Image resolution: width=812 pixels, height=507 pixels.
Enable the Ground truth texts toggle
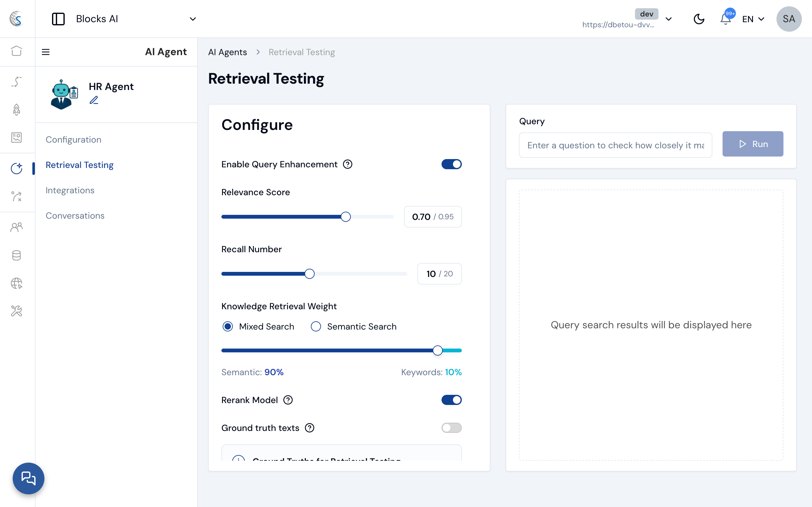point(451,427)
